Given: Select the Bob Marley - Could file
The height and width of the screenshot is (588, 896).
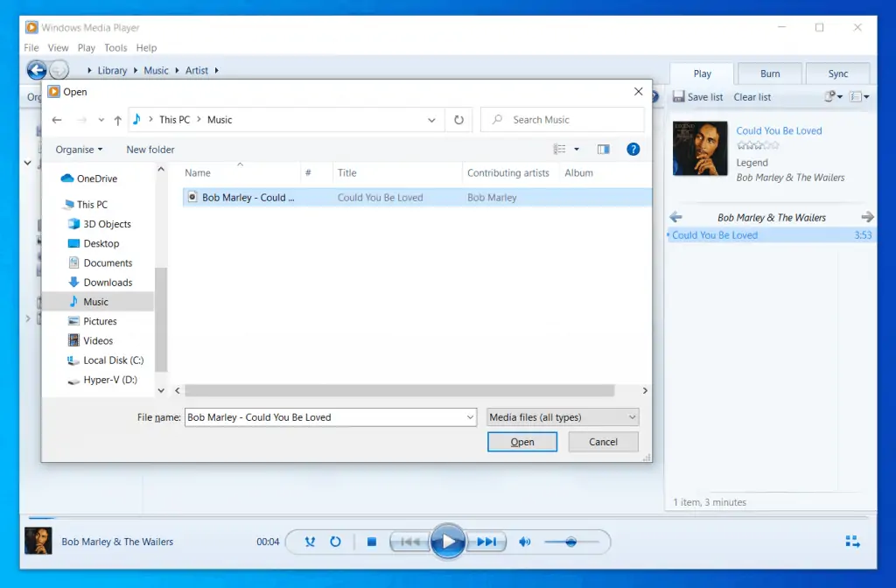Looking at the screenshot, I should (417, 197).
